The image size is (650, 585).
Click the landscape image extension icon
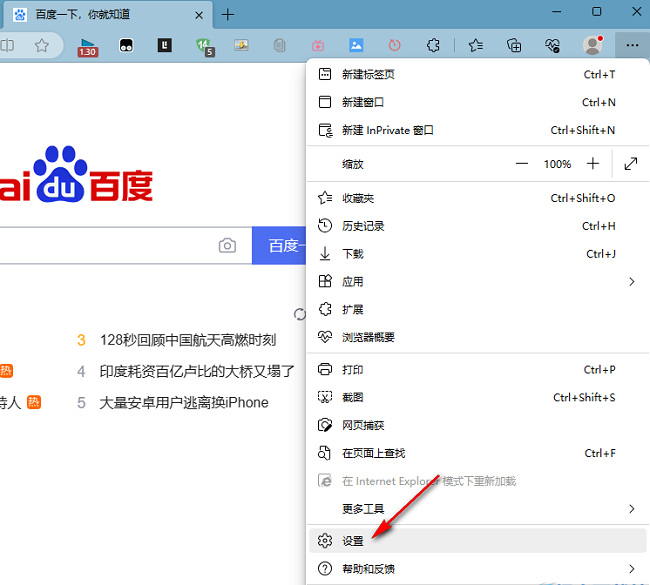click(241, 45)
